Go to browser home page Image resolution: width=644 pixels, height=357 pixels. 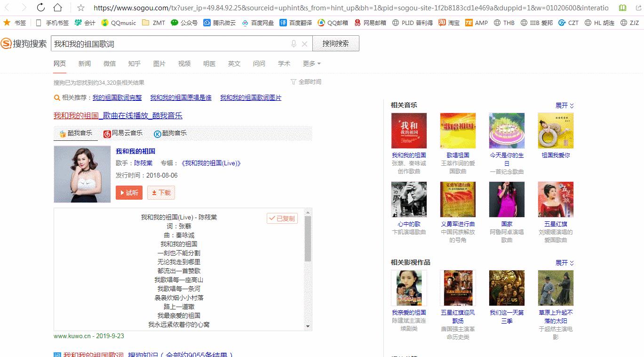pos(58,8)
